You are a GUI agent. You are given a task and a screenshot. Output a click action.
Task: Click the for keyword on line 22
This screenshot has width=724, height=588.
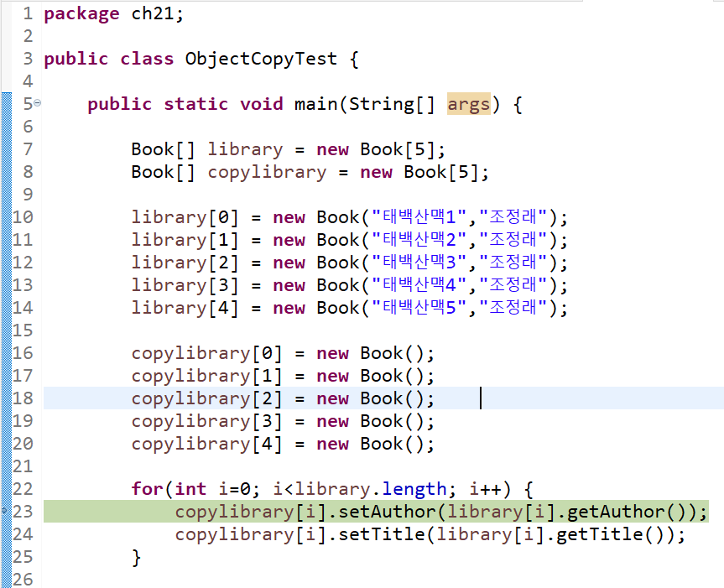[147, 489]
